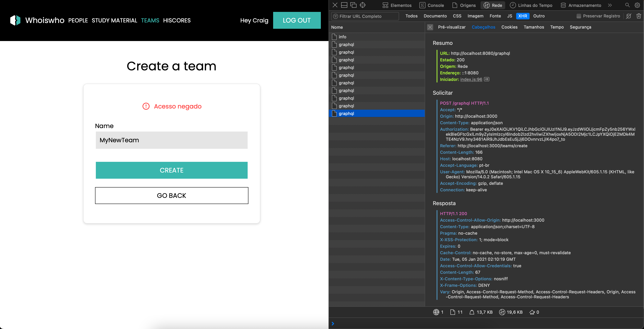644x329 pixels.
Task: Activate the element selection crosshair icon
Action: coord(362,5)
